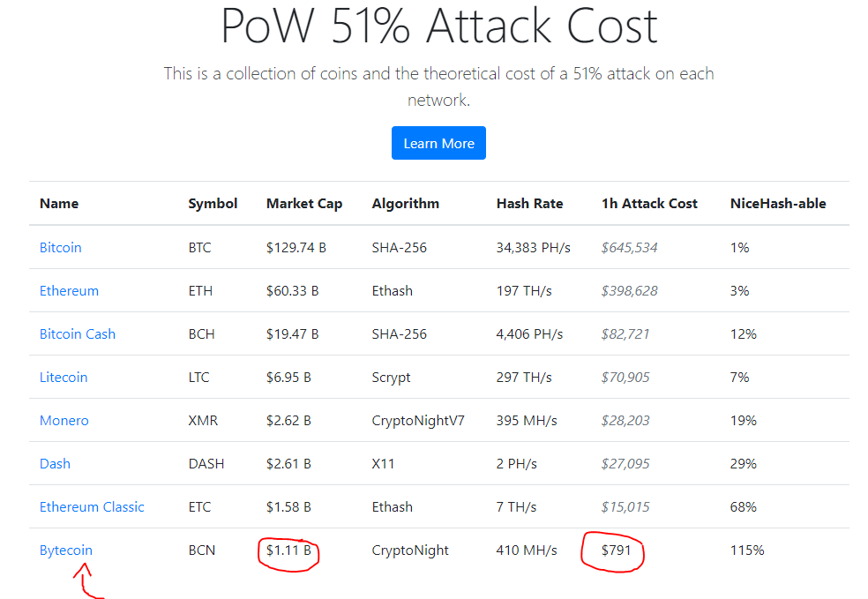Image resolution: width=868 pixels, height=599 pixels.
Task: Click Bytecoin's circled $1.11 B market cap
Action: pyautogui.click(x=288, y=550)
